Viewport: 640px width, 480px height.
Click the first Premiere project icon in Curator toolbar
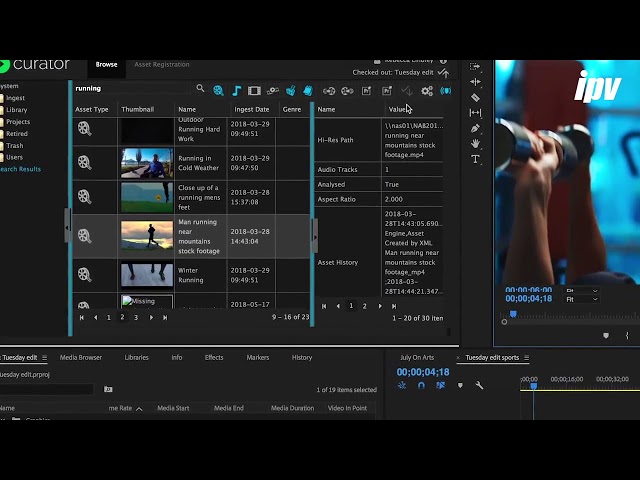(x=367, y=91)
